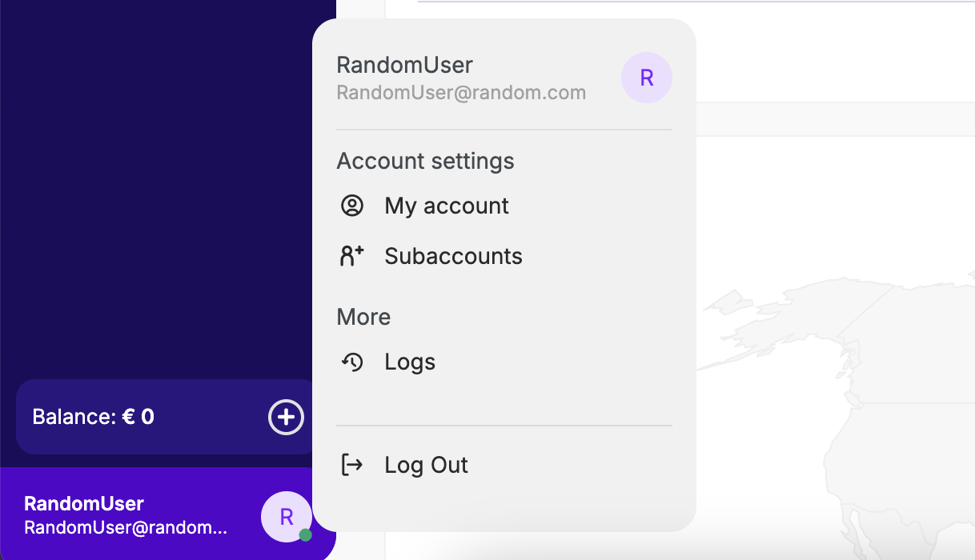Click the purple R avatar in the menu
This screenshot has height=560, width=975.
(647, 78)
